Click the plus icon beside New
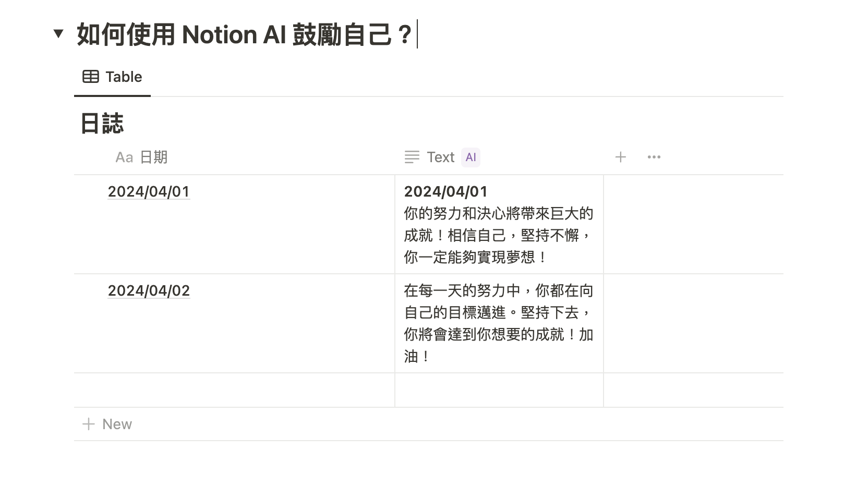Image resolution: width=868 pixels, height=486 pixels. pyautogui.click(x=89, y=424)
